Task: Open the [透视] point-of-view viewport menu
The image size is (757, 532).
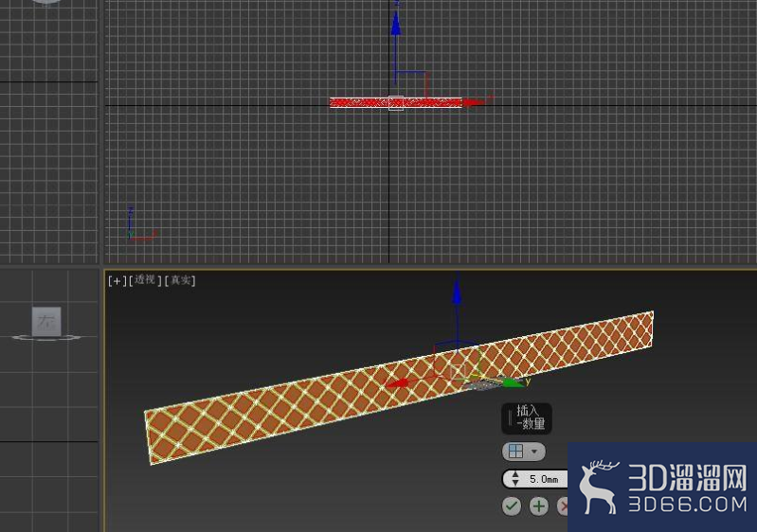Action: (145, 280)
